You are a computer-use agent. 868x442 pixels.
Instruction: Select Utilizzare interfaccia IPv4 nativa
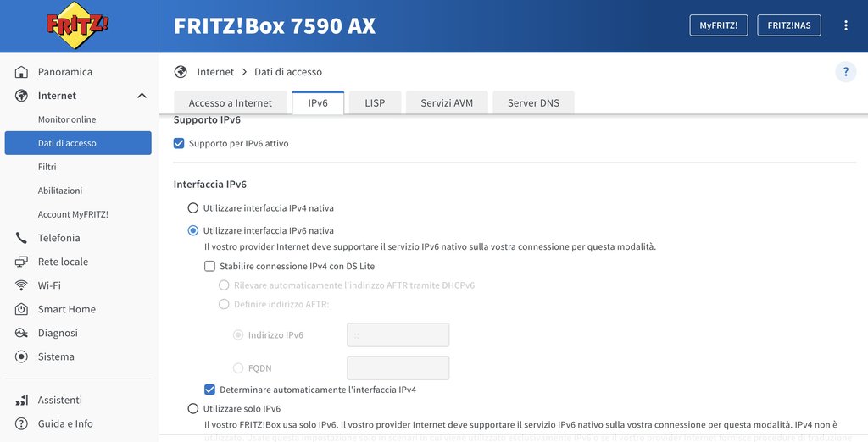(192, 208)
